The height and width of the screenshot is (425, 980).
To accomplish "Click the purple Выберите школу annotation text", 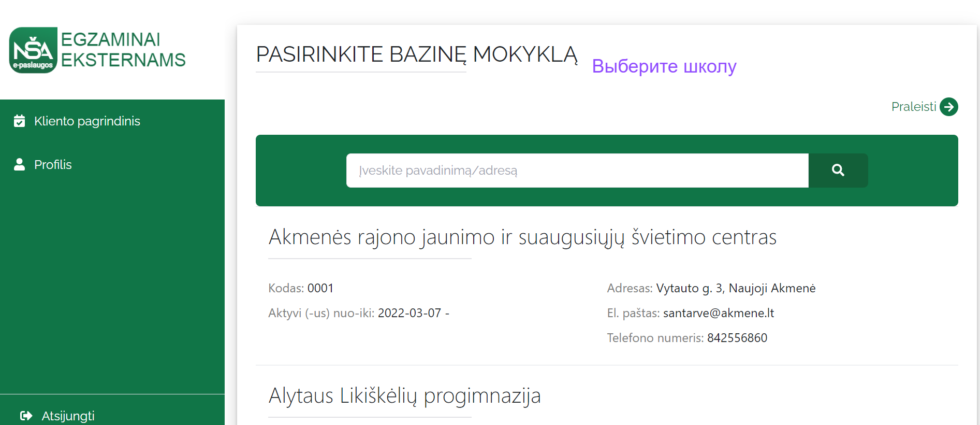I will point(664,66).
